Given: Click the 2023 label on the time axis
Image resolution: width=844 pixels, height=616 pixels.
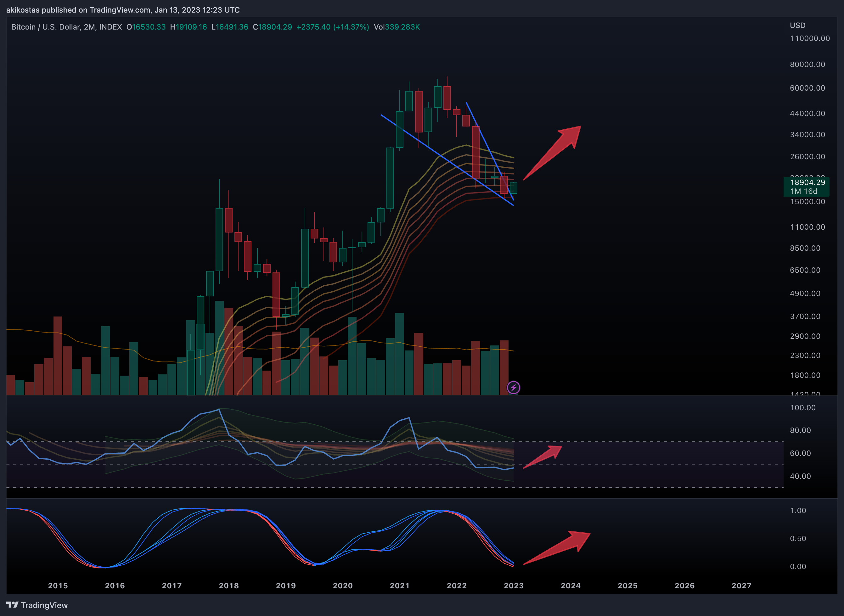Looking at the screenshot, I should (x=514, y=585).
